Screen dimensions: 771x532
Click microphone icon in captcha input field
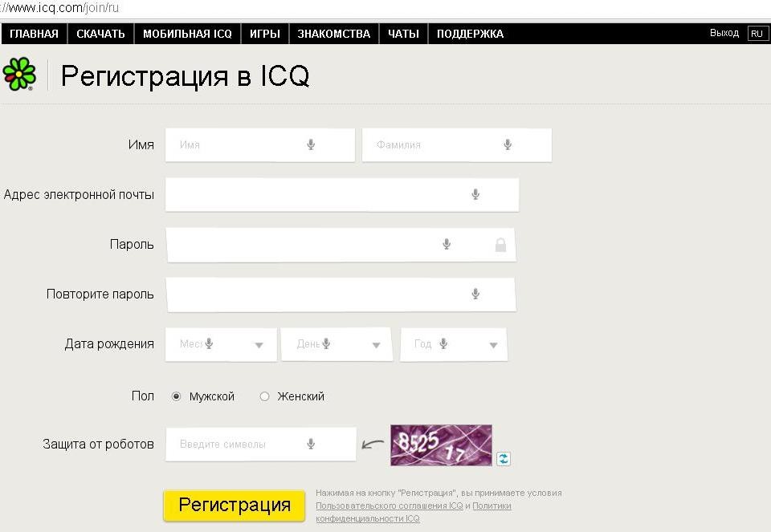(x=311, y=444)
